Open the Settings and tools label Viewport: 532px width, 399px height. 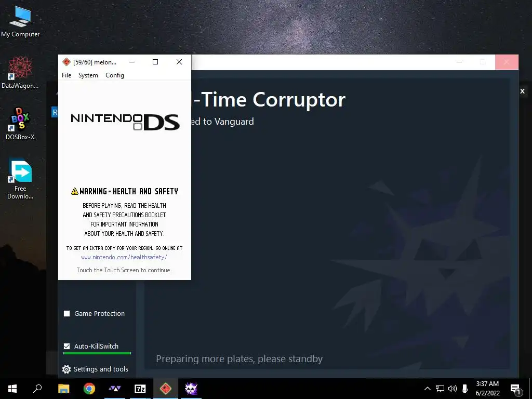coord(101,369)
